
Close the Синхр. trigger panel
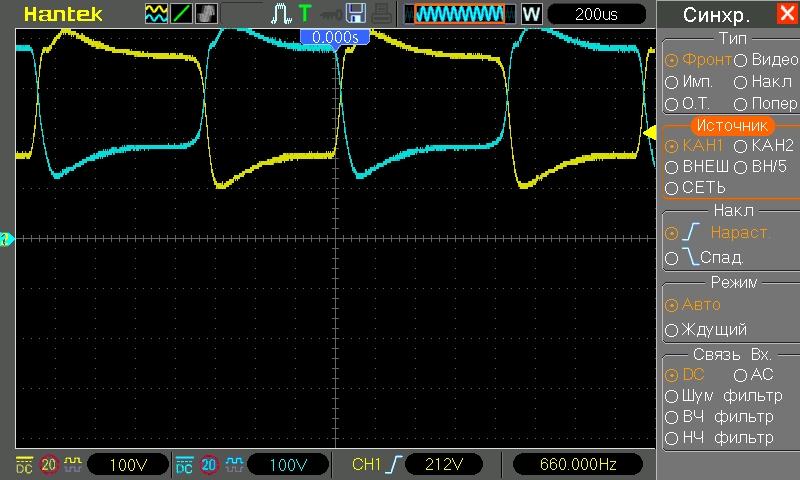click(786, 14)
